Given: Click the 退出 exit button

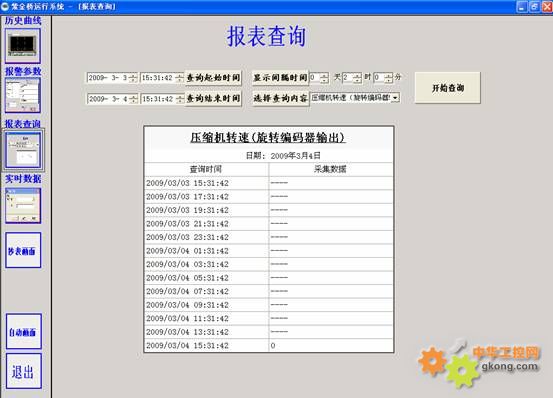Looking at the screenshot, I should click(24, 371).
